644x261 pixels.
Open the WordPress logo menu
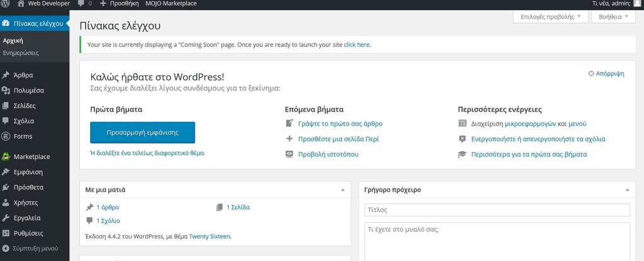click(6, 4)
